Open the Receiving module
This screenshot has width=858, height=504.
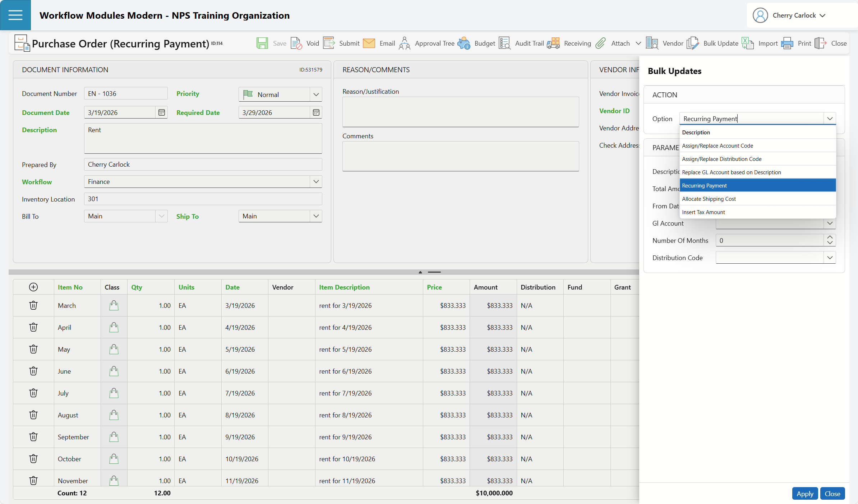coord(554,43)
